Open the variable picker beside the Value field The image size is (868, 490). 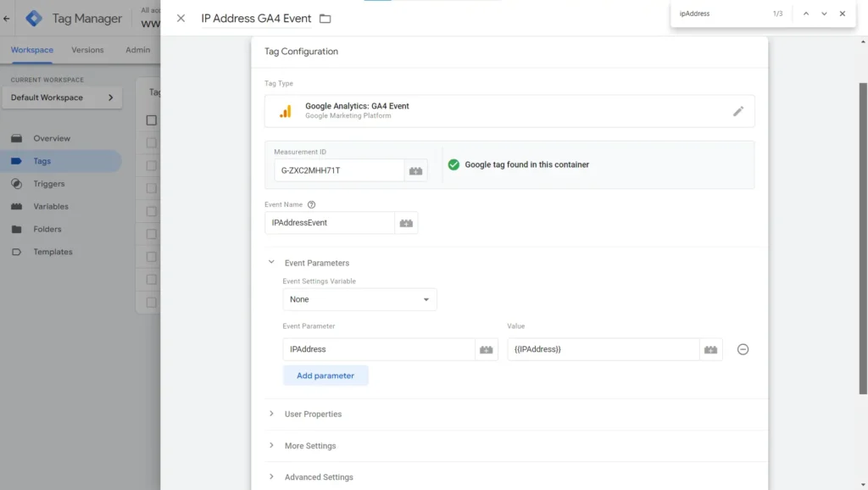click(710, 348)
